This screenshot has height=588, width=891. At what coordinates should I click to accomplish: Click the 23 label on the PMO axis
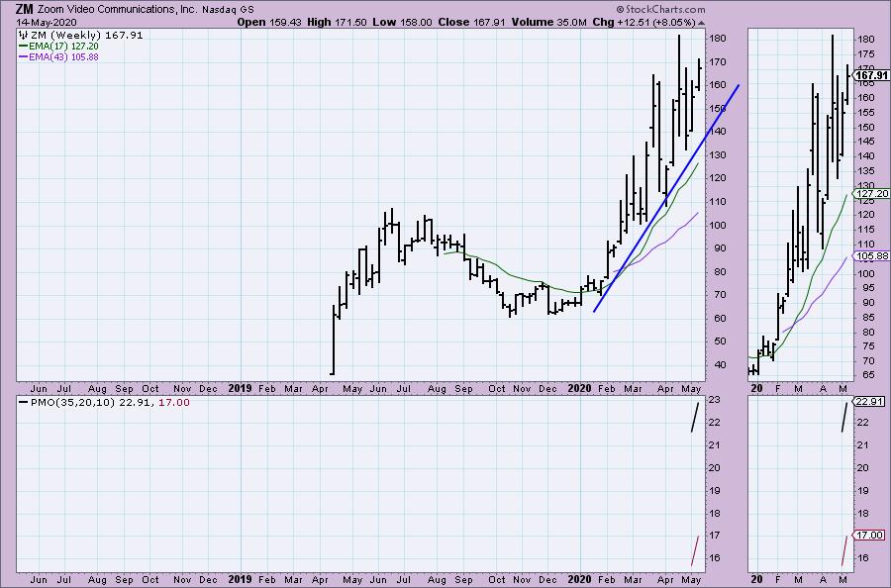tap(714, 399)
